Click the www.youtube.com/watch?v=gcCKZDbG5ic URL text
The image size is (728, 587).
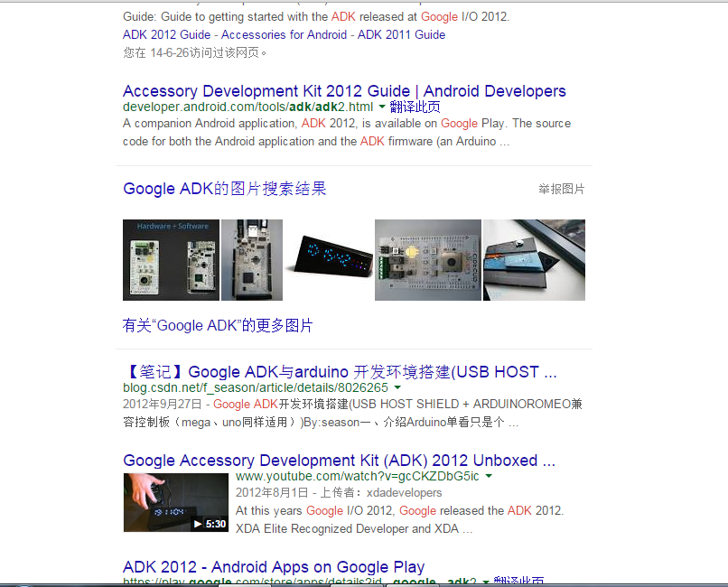[x=357, y=476]
